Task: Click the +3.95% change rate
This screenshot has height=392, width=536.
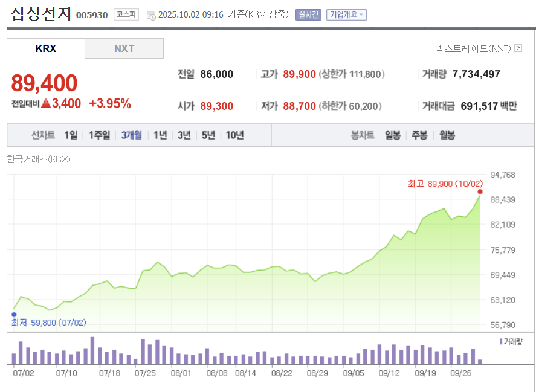Action: 110,103
